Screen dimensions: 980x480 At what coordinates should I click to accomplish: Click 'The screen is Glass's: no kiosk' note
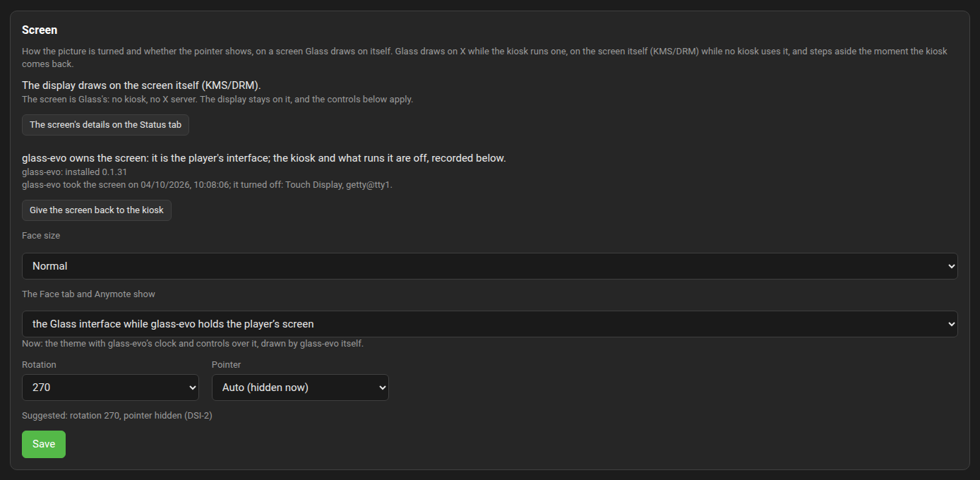(217, 100)
